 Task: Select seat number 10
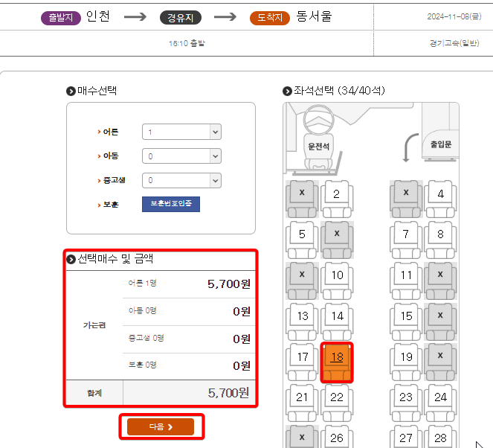click(x=337, y=281)
